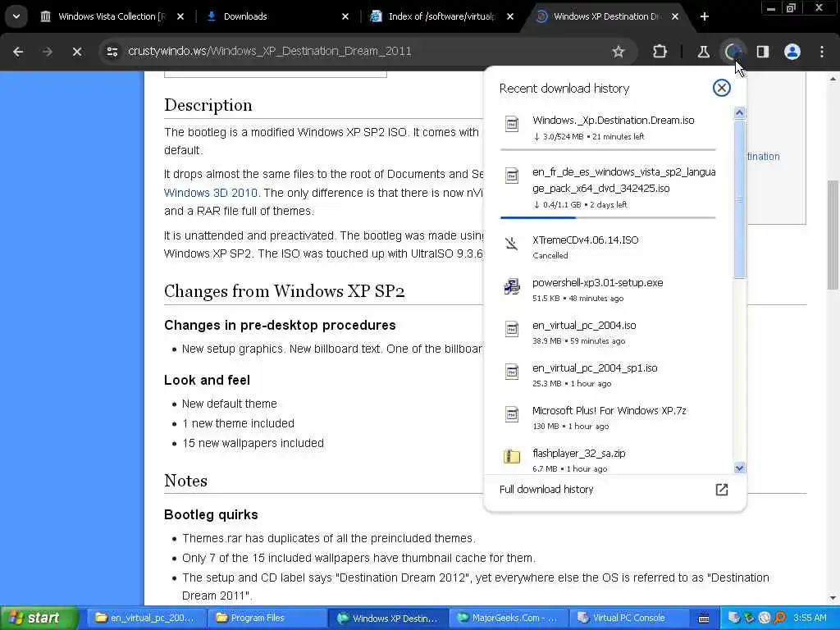840x630 pixels.
Task: Click the system tray clock 3:55 AM
Action: tap(810, 619)
